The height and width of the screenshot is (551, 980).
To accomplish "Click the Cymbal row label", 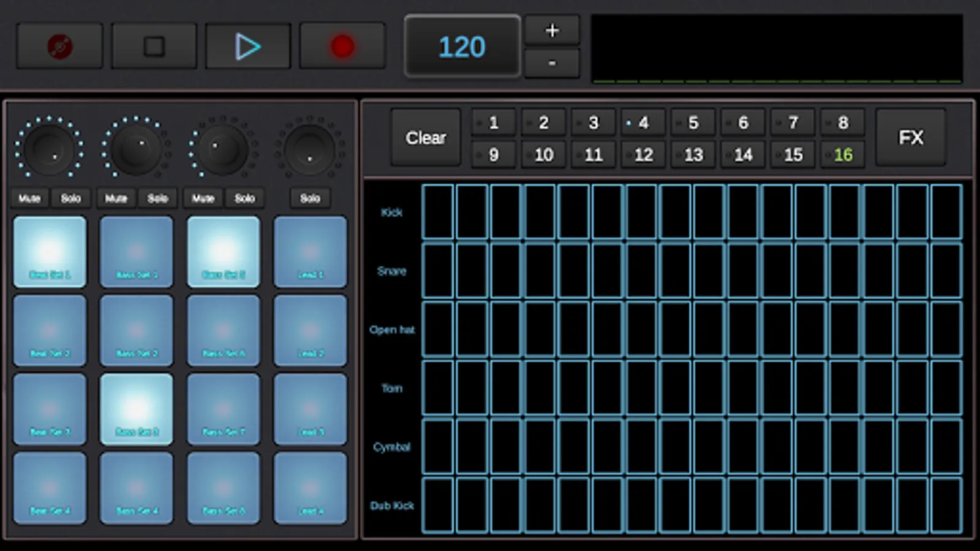I will [x=392, y=447].
